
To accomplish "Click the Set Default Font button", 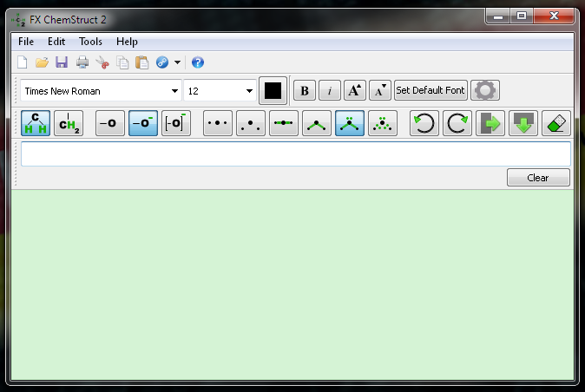I will [431, 90].
